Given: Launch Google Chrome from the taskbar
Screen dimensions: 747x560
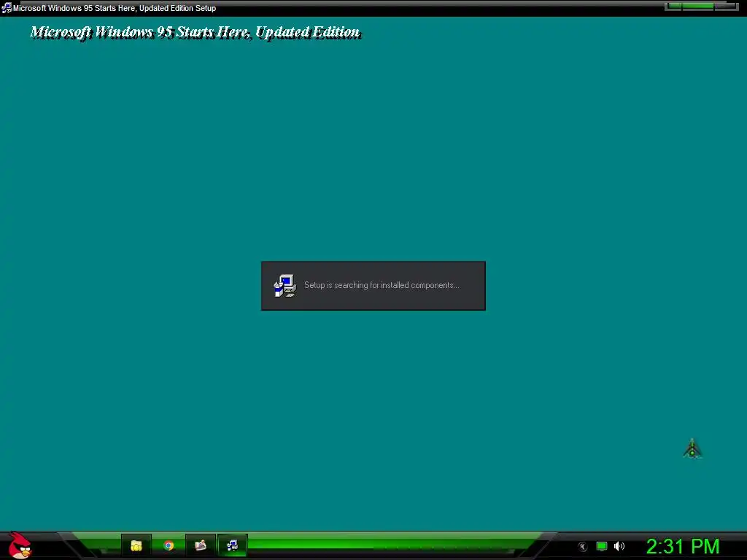Looking at the screenshot, I should (x=169, y=545).
